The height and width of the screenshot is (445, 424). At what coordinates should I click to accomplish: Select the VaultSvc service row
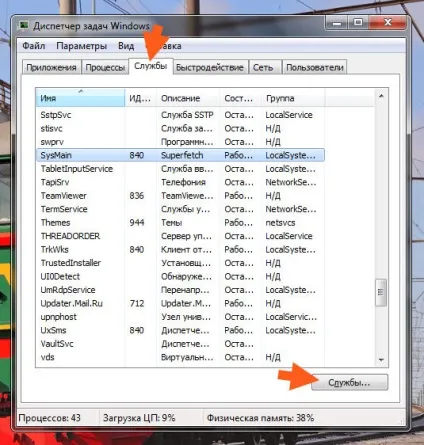click(x=180, y=344)
